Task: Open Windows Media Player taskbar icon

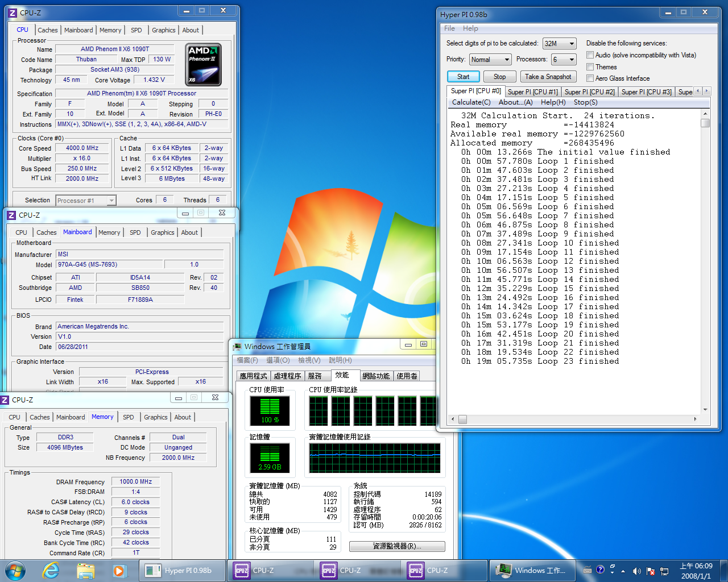Action: [119, 571]
